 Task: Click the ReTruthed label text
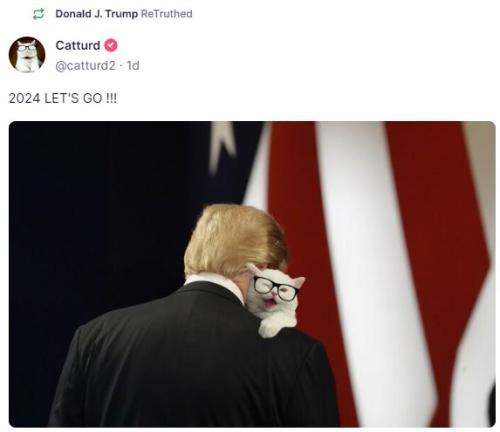click(167, 14)
